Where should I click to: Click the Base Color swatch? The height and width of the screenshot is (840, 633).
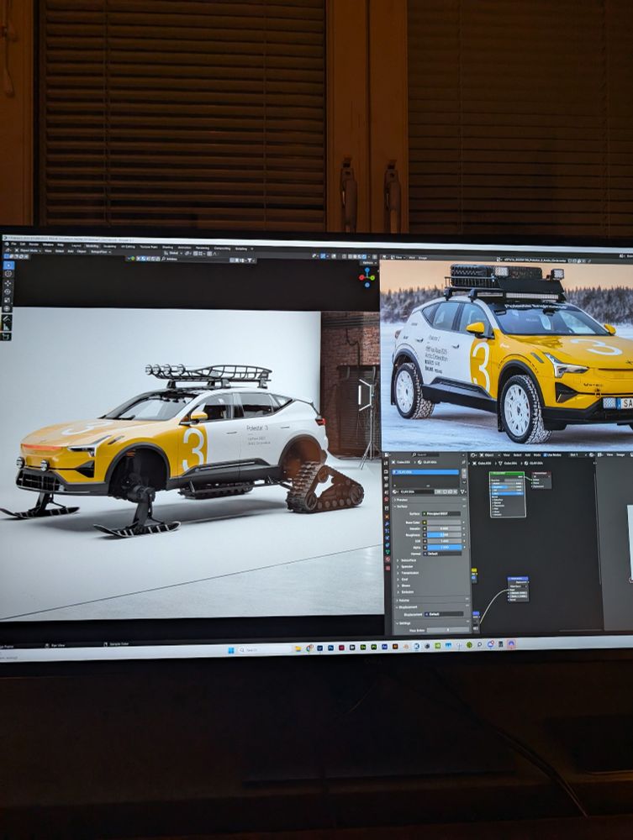click(x=445, y=522)
